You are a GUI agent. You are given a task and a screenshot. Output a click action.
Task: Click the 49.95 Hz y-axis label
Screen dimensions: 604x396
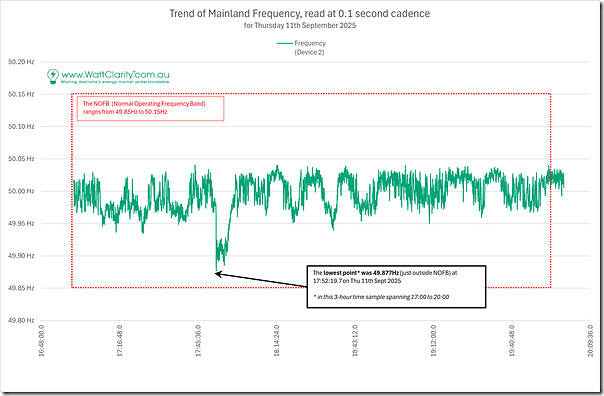tap(21, 223)
